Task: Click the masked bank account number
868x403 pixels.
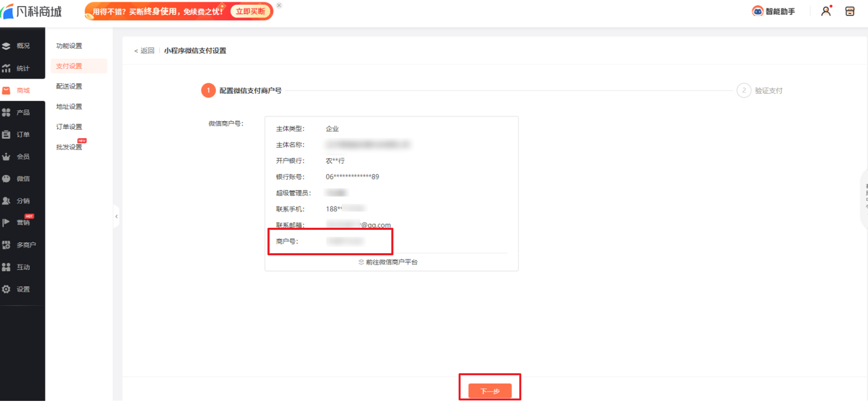Action: [x=352, y=177]
